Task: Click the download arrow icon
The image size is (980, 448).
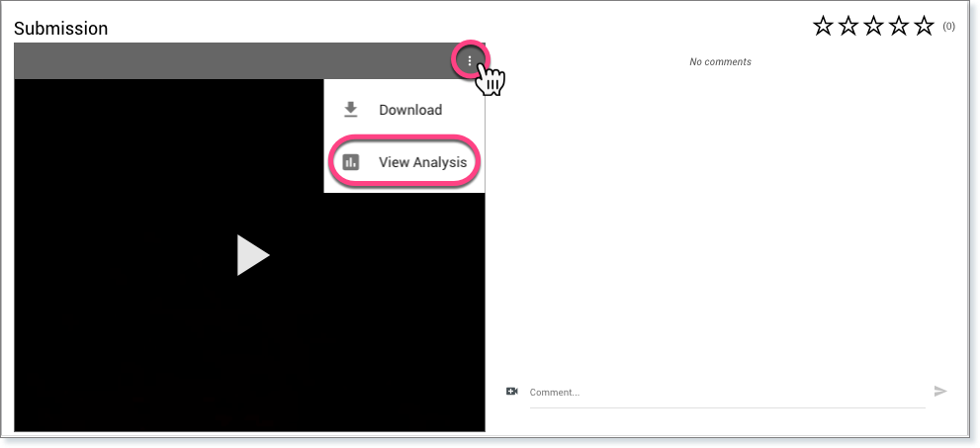Action: point(350,110)
